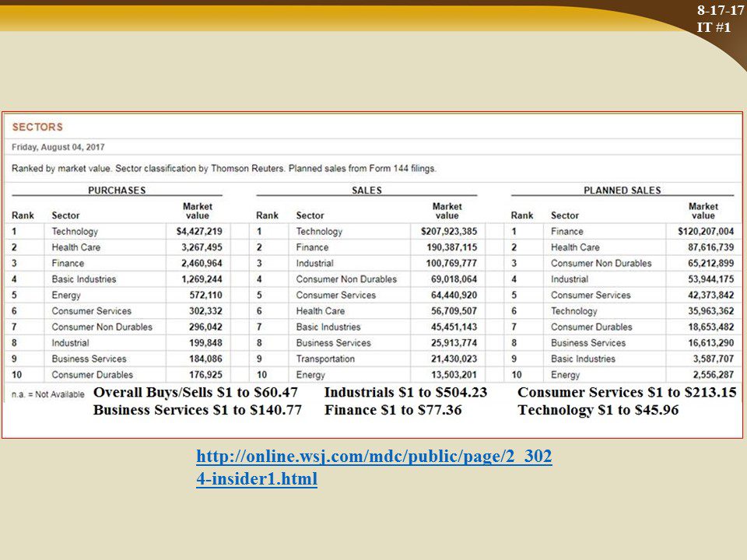Click 'Technology' in the Sales table
747x560 pixels.
(x=319, y=232)
